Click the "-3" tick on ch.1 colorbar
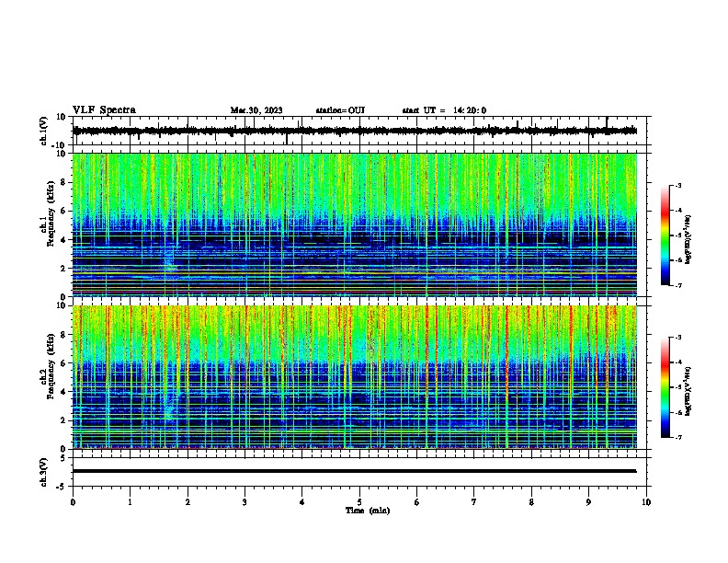728x563 pixels. tap(678, 186)
